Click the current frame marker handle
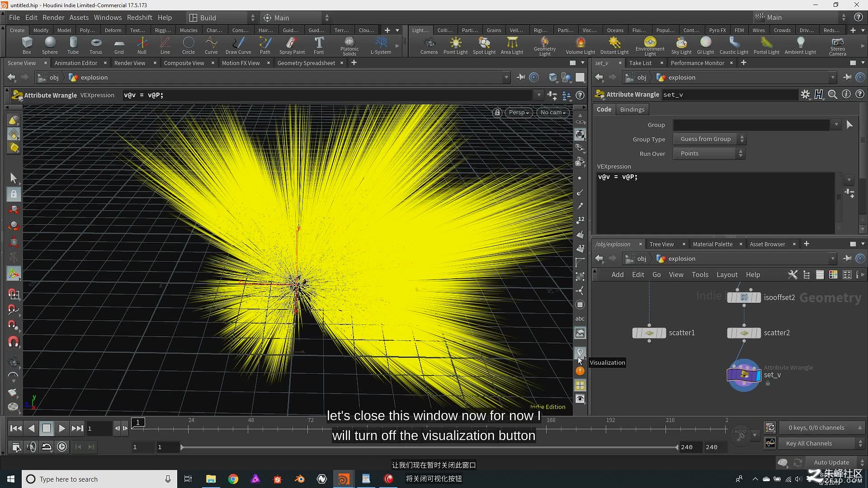Screen dimensions: 868x488 tap(138, 422)
